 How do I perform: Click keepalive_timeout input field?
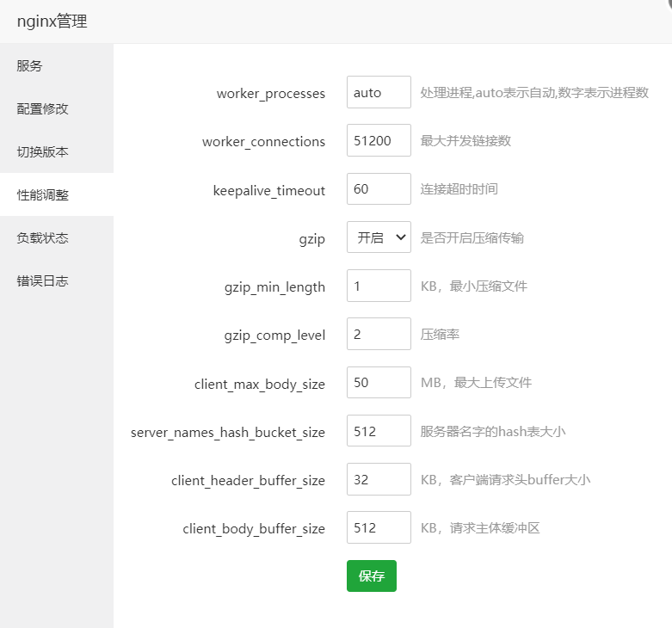pos(379,189)
